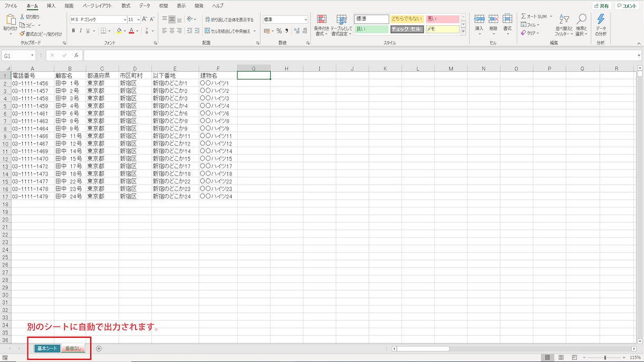The image size is (644, 362).
Task: Switch to the 重複なし sheet tab
Action: (73, 348)
